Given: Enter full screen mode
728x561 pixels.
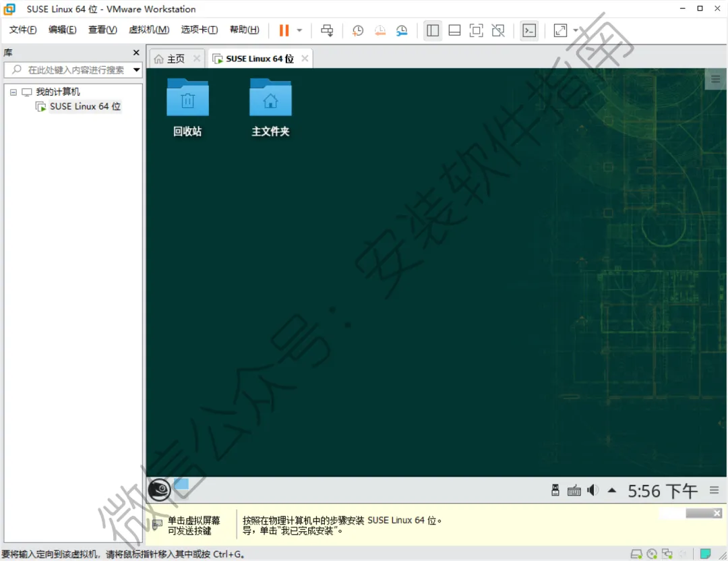Looking at the screenshot, I should (x=477, y=30).
